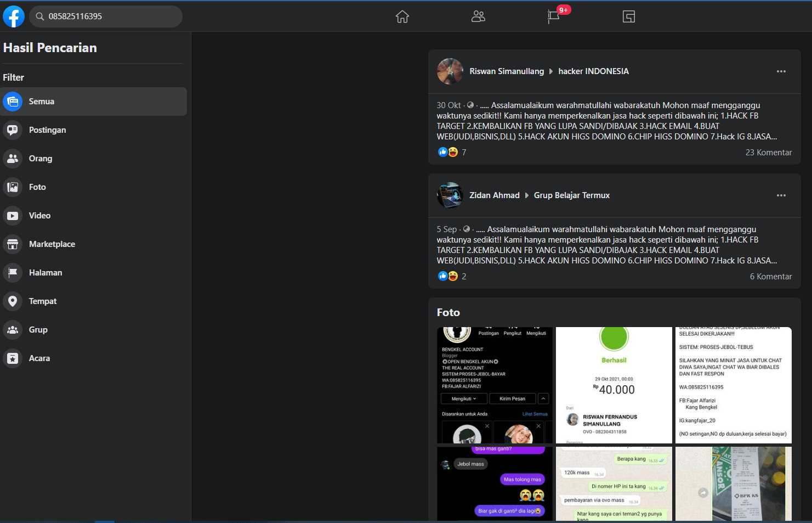Open options menu on Riswan Simanullang post
Viewport: 812px width, 523px height.
tap(781, 71)
